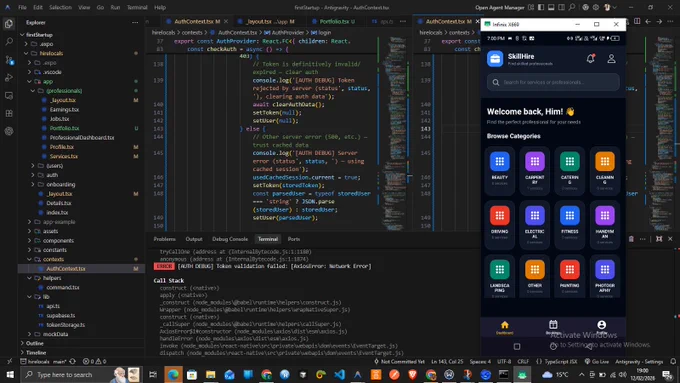Open the Terminal menu

137,7
